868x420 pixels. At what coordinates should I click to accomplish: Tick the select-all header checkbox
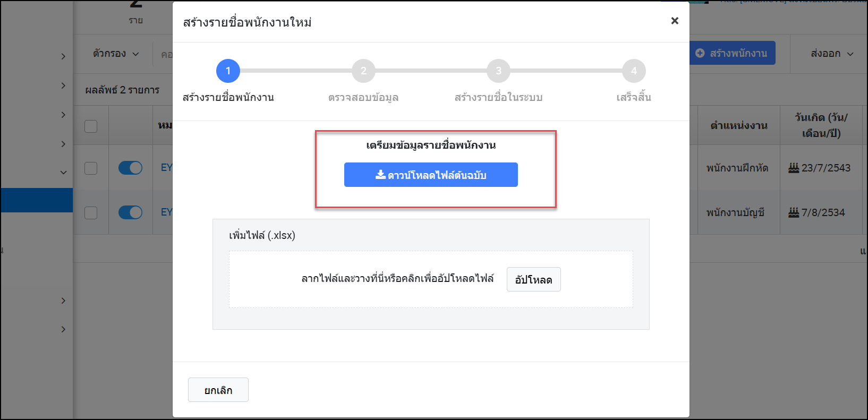(x=91, y=126)
